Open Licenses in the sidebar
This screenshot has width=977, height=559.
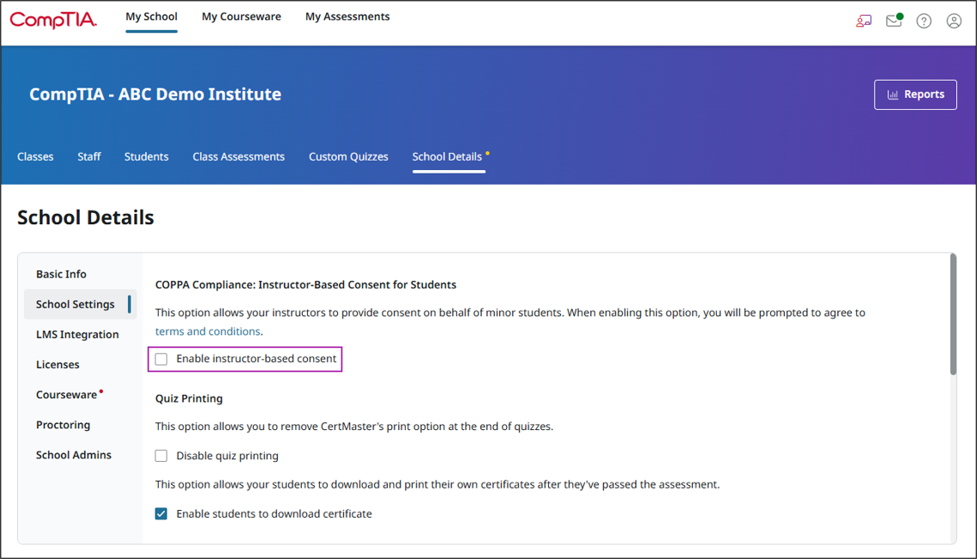[57, 365]
